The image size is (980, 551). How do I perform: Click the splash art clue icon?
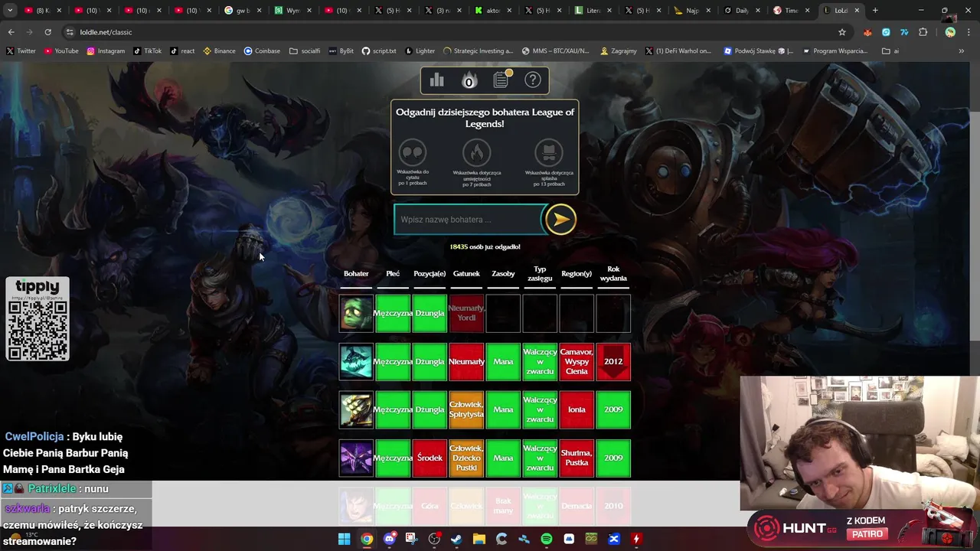(548, 152)
